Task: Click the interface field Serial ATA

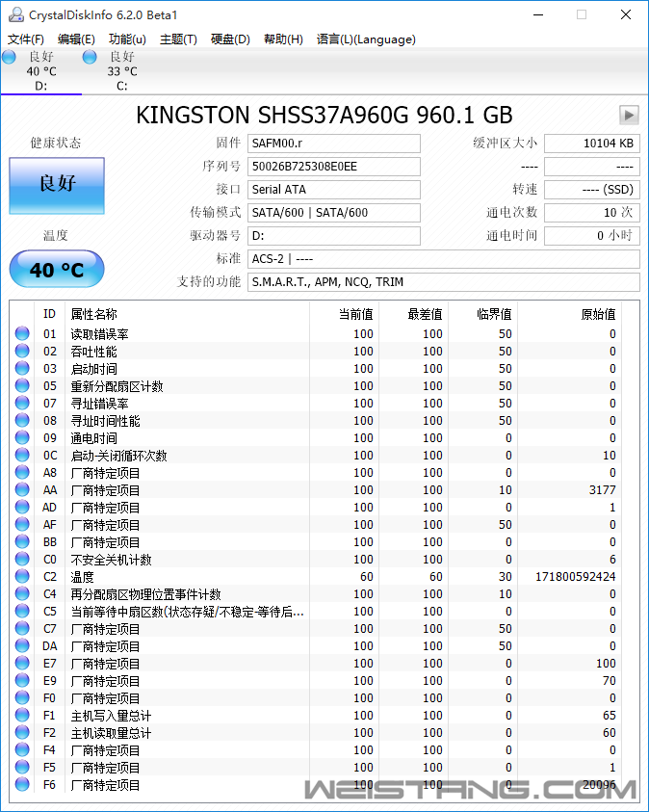Action: 334,190
